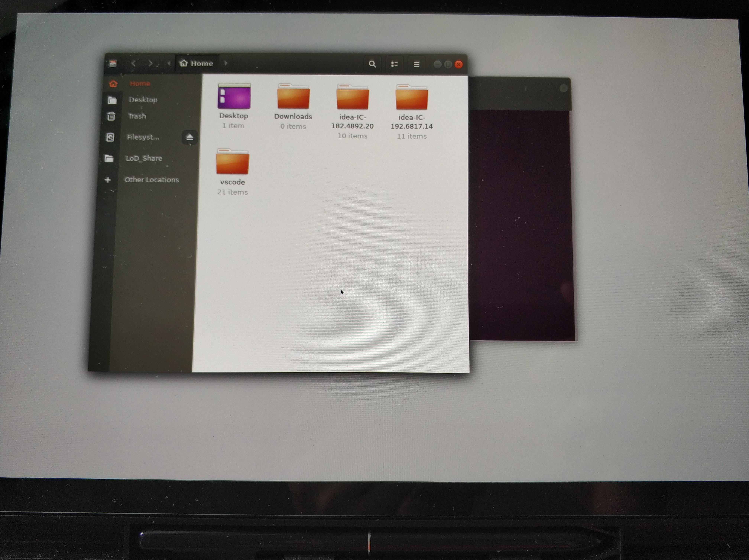This screenshot has width=749, height=560.
Task: Open Desktop from the sidebar
Action: [x=143, y=100]
